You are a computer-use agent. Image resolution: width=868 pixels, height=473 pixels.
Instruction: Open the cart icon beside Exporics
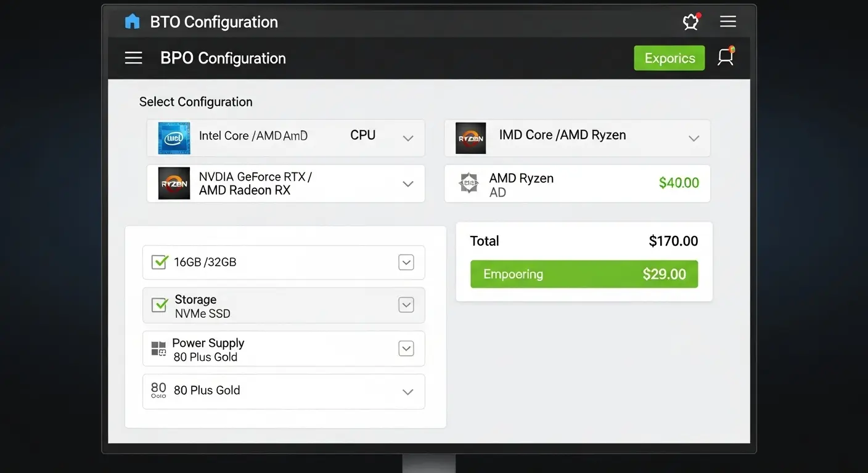726,57
